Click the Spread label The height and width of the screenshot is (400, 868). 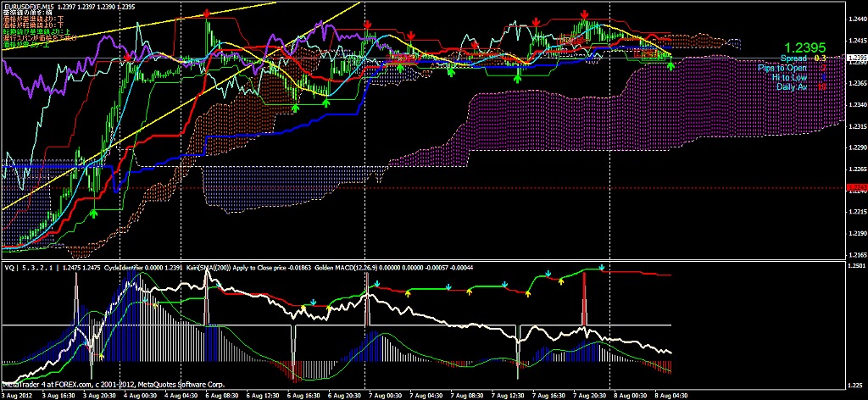click(x=793, y=58)
